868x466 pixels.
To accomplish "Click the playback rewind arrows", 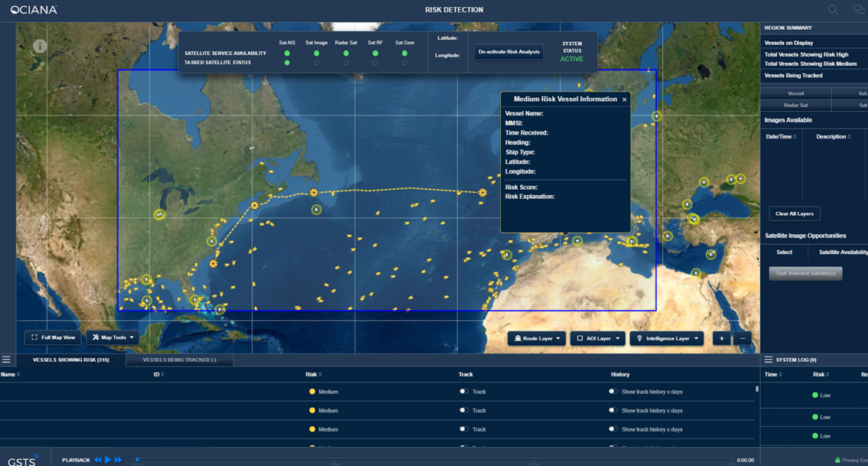I will click(98, 460).
